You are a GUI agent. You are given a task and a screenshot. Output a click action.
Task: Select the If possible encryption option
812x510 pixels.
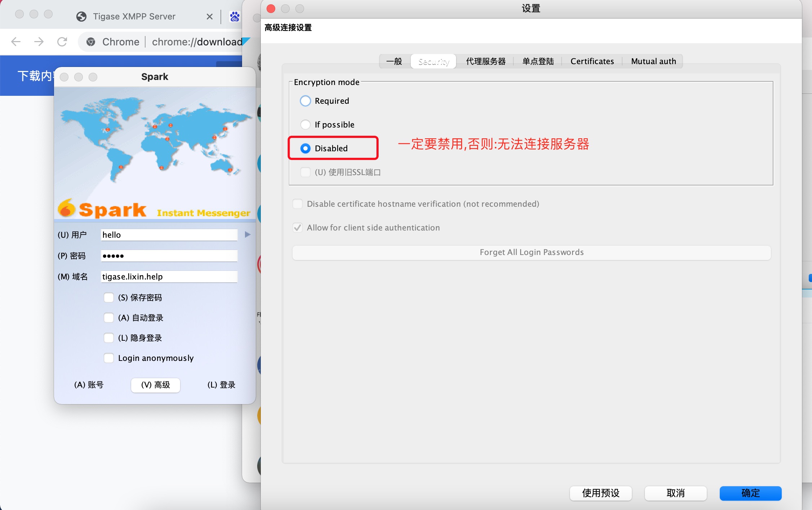(305, 125)
